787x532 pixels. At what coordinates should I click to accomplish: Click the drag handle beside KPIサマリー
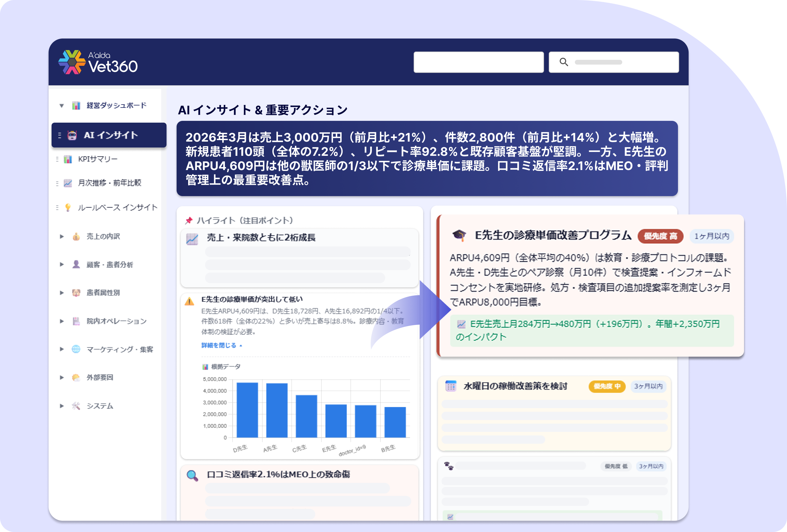pyautogui.click(x=57, y=159)
